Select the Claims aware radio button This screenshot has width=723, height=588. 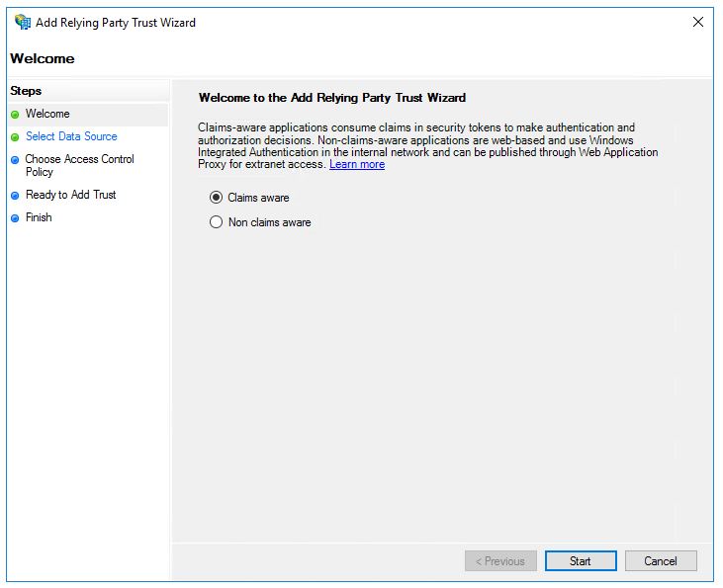click(x=216, y=198)
